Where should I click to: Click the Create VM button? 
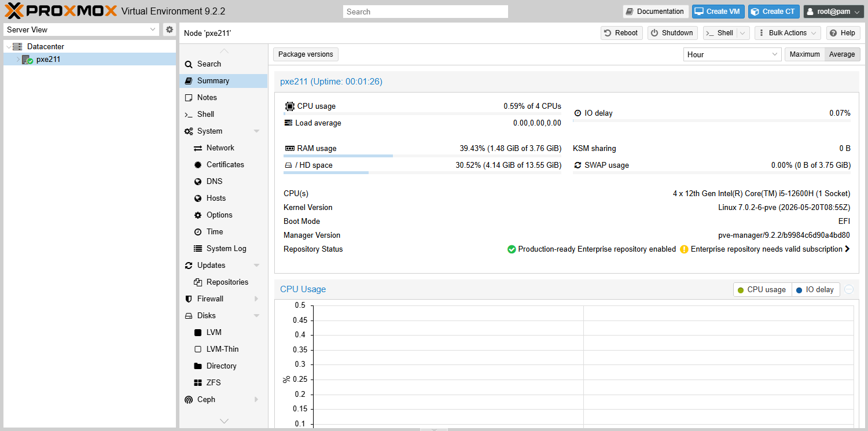coord(718,12)
